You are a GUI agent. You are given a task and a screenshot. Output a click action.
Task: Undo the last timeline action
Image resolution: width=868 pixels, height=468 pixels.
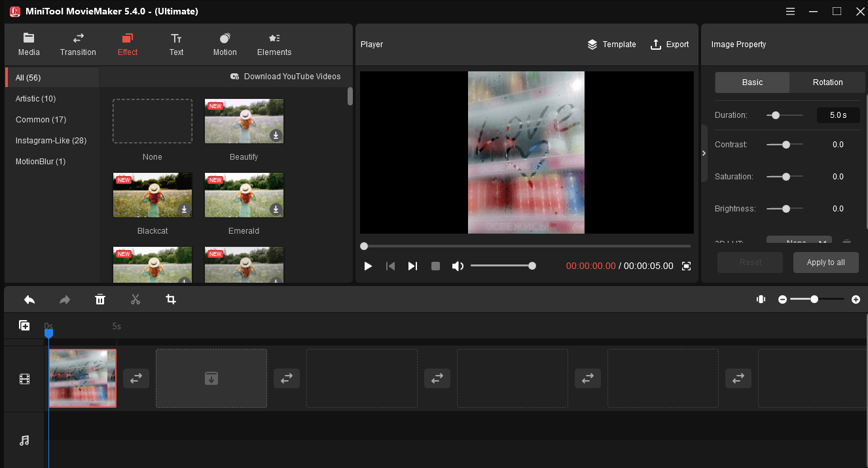29,299
